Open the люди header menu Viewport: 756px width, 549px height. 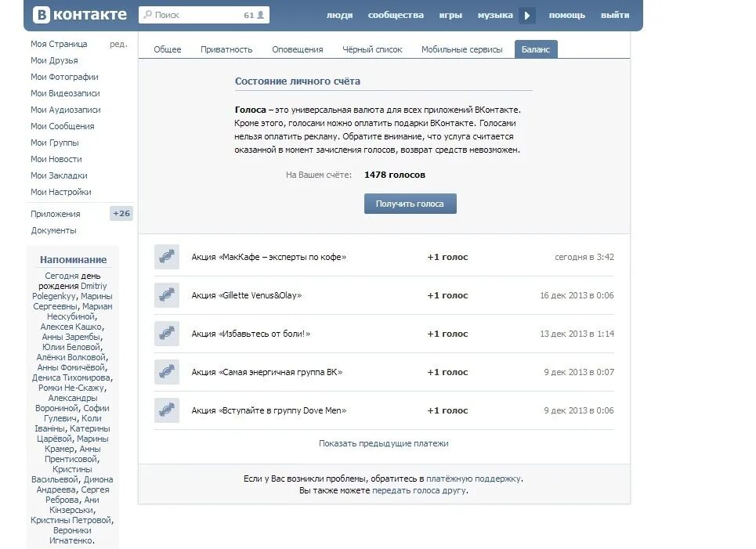[x=339, y=15]
